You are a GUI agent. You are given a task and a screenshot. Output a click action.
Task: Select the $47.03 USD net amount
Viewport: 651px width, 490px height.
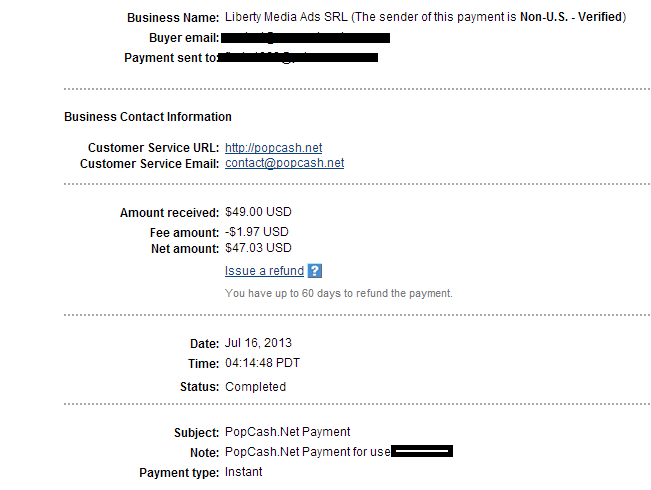pos(258,248)
